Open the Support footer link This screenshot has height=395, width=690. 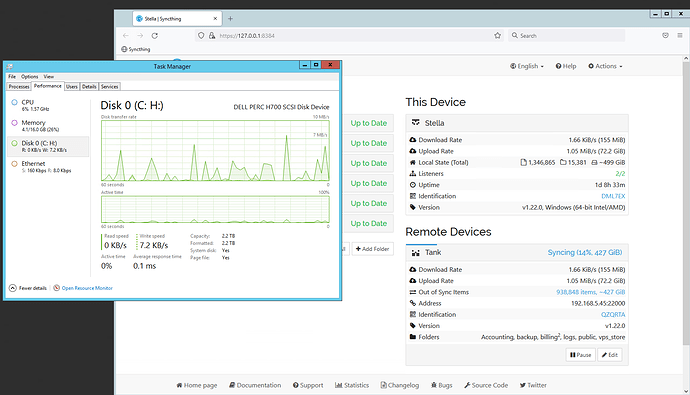[x=308, y=385]
